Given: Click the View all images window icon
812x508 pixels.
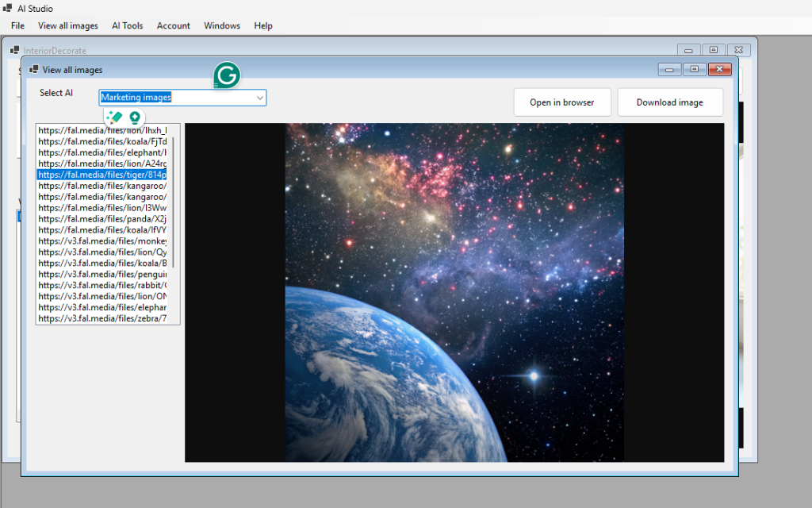Looking at the screenshot, I should coord(33,70).
